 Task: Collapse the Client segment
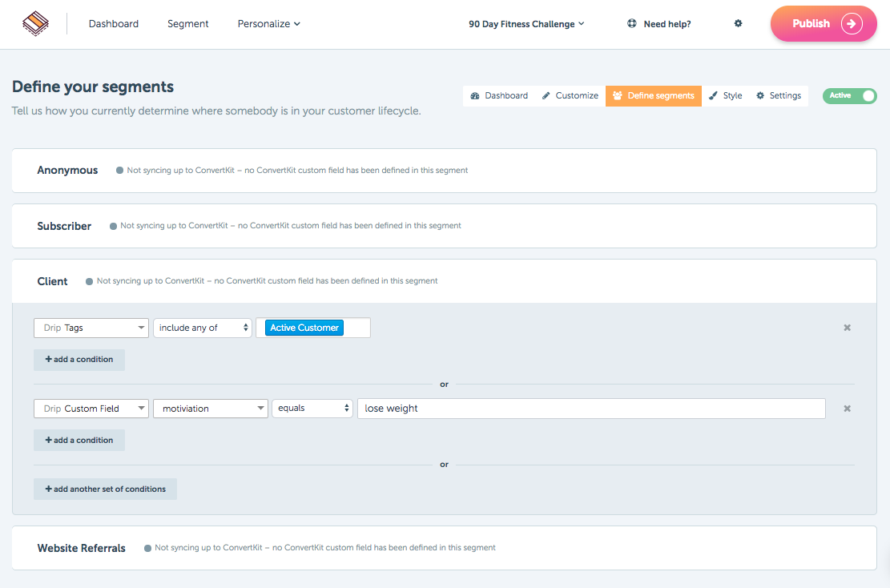pos(445,281)
